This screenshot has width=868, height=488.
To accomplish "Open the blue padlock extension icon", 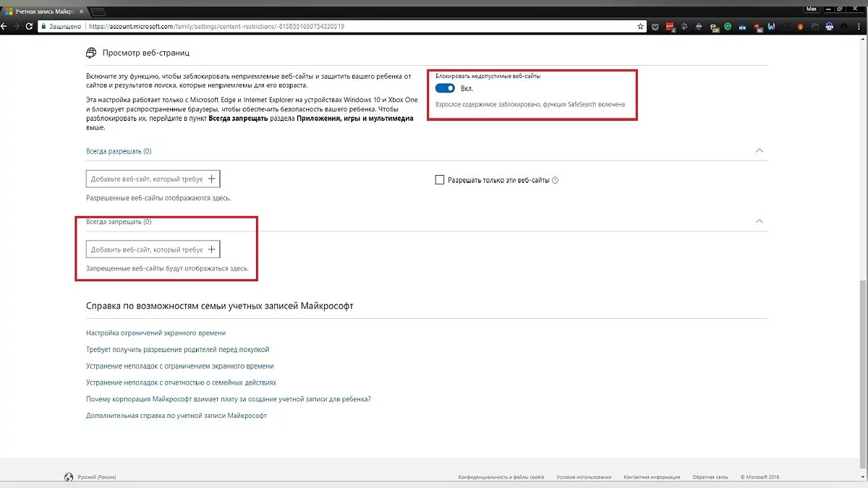I will pyautogui.click(x=830, y=27).
